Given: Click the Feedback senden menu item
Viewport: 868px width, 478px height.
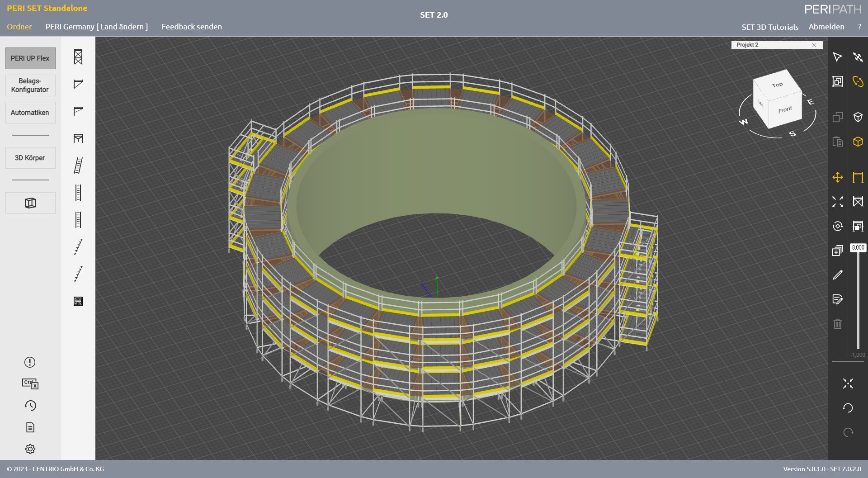Looking at the screenshot, I should [192, 27].
